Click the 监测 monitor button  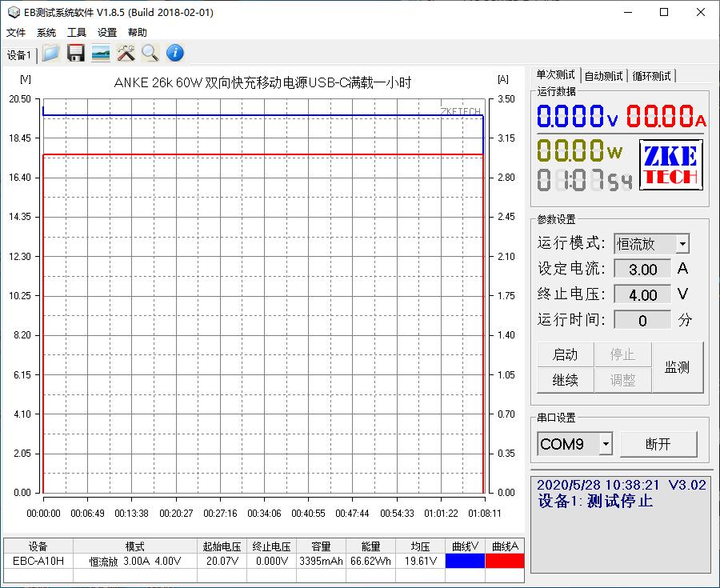(678, 367)
